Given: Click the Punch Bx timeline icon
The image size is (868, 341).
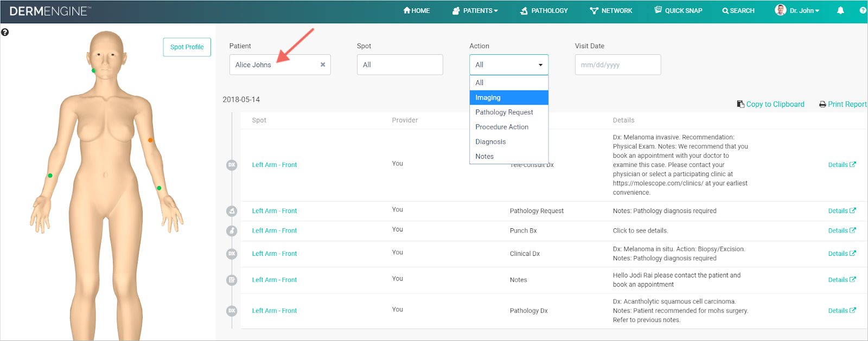Looking at the screenshot, I should point(232,231).
